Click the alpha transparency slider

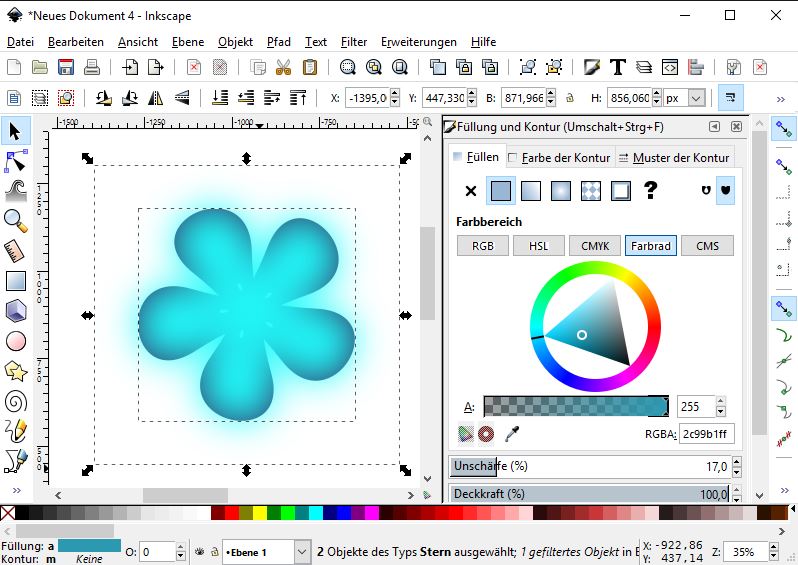click(x=576, y=406)
